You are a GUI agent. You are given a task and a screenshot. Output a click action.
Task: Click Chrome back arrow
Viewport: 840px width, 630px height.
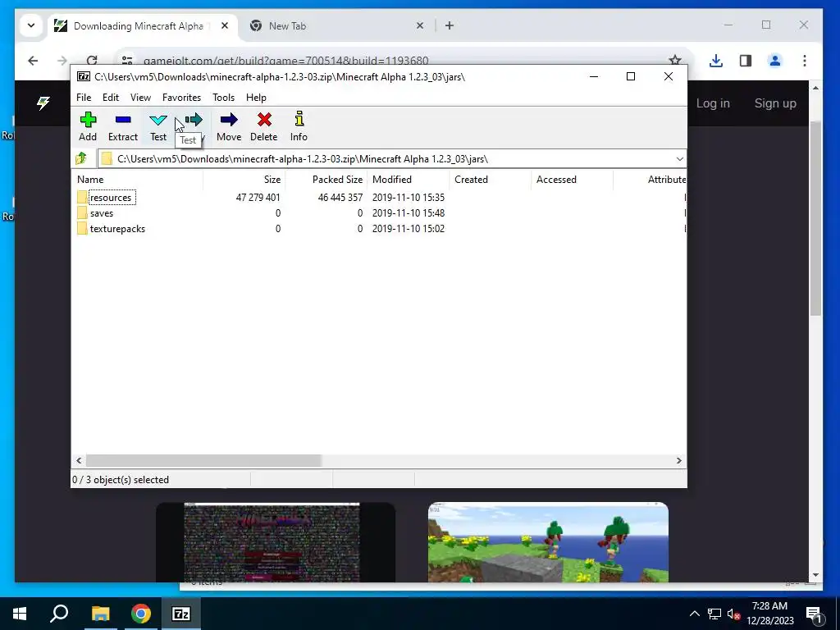[x=33, y=61]
